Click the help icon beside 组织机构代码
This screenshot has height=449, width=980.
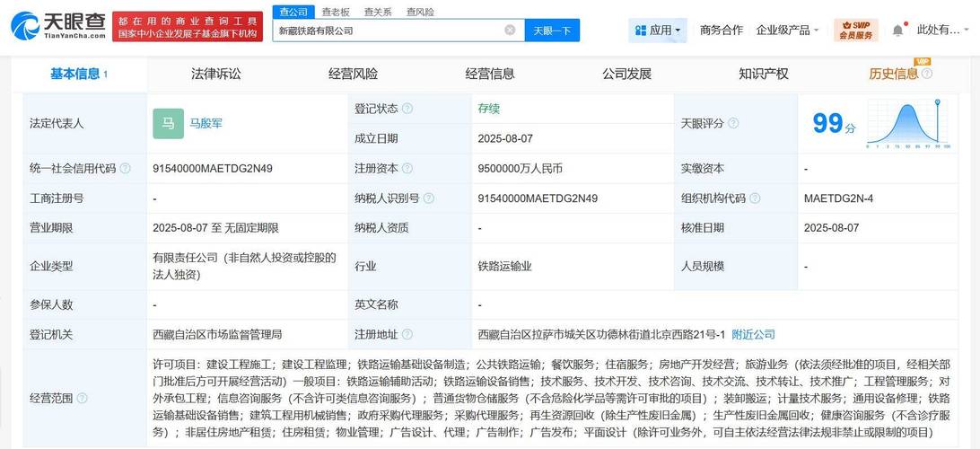pos(755,198)
